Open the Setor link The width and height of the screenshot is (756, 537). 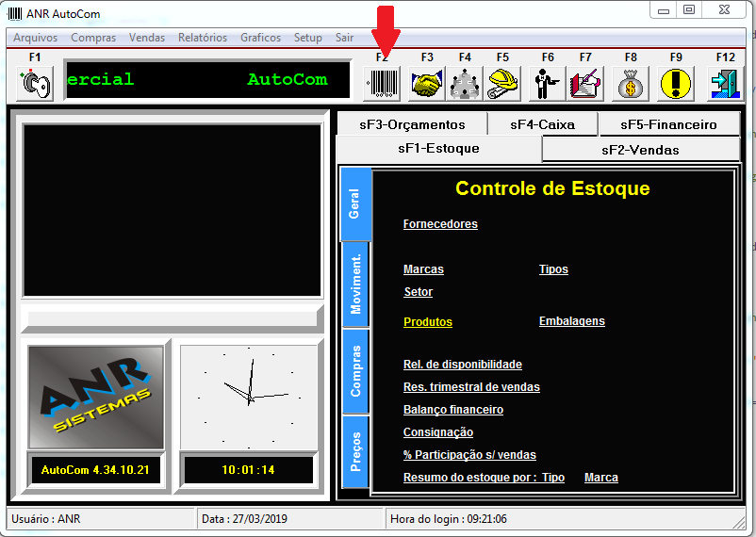pos(418,292)
